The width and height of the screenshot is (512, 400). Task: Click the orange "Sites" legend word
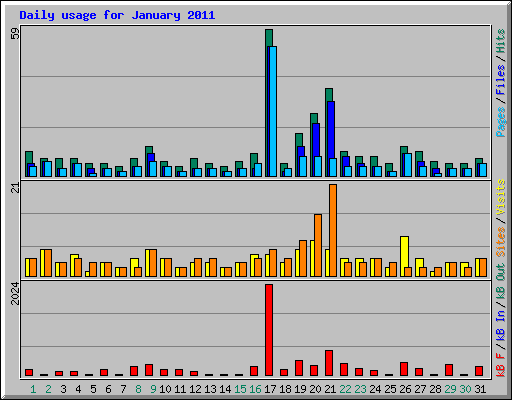coord(501,242)
